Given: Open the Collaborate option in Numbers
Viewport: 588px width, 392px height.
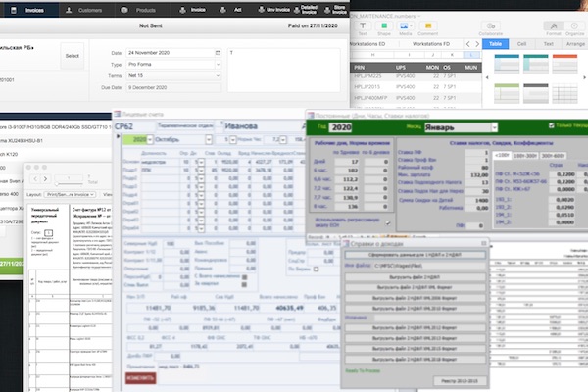Looking at the screenshot, I should point(491,25).
